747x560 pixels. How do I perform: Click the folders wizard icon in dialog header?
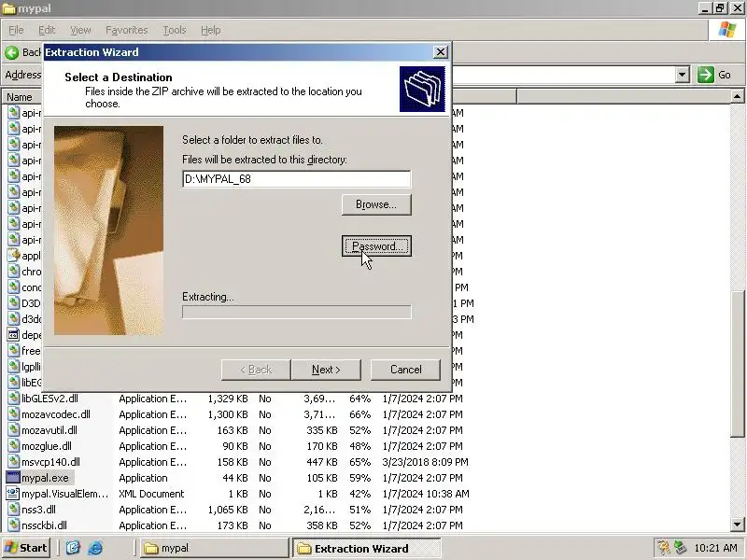pos(422,89)
